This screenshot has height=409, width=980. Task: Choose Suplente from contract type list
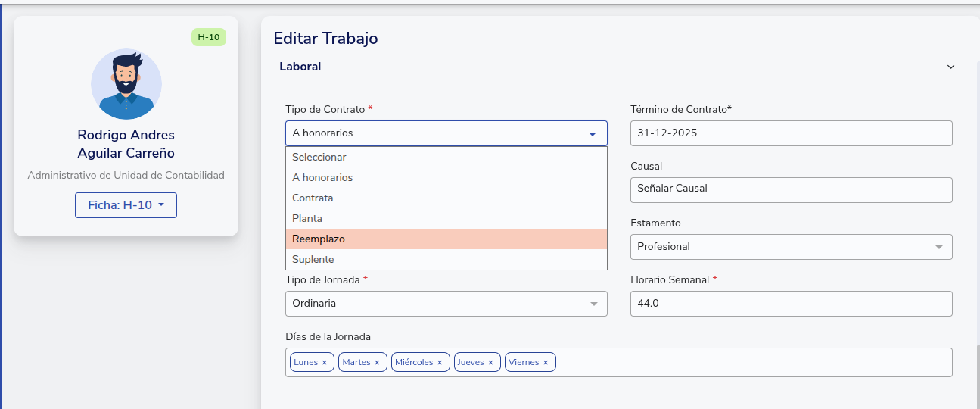tap(446, 259)
